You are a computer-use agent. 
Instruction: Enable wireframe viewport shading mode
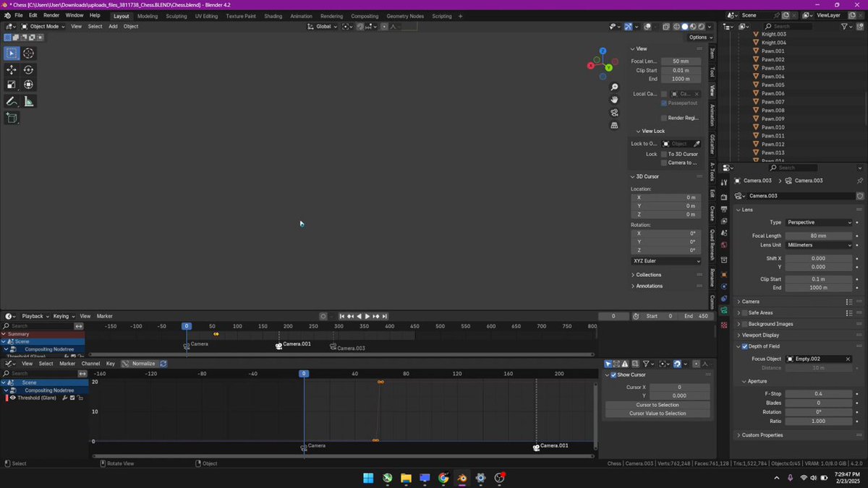point(676,27)
